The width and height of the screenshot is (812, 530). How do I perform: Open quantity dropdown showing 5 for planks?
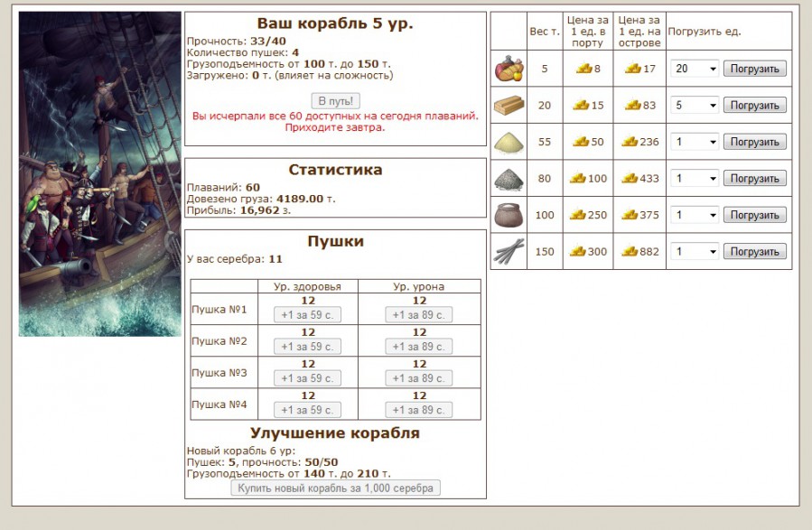[x=695, y=105]
